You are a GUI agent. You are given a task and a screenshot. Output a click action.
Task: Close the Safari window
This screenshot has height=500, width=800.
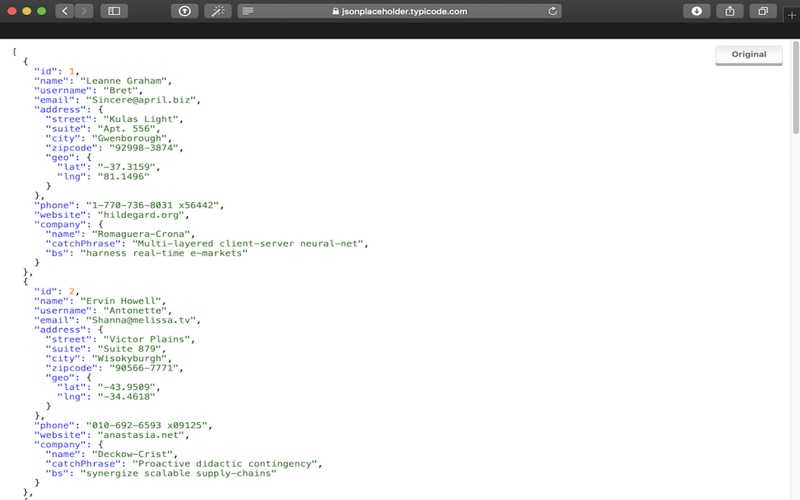12,11
